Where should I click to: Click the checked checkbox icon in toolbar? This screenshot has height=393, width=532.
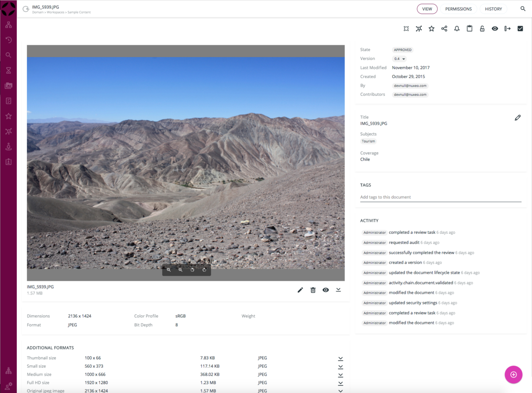(x=520, y=29)
